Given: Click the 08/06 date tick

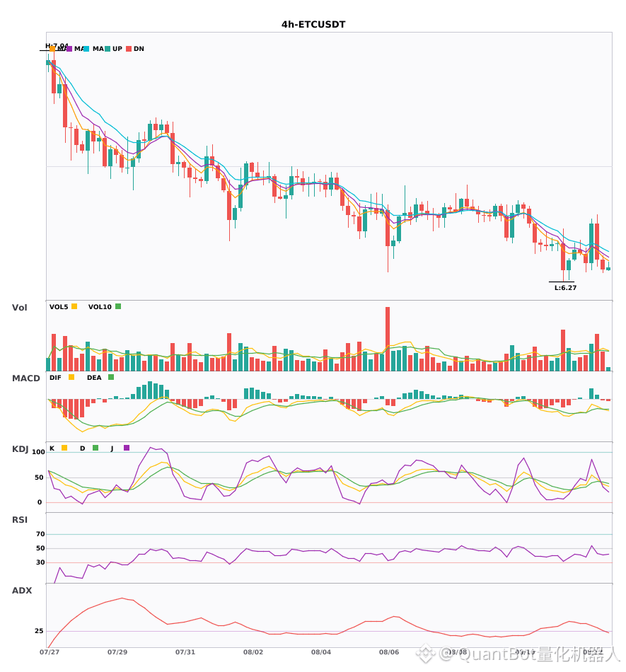Looking at the screenshot, I should (389, 652).
